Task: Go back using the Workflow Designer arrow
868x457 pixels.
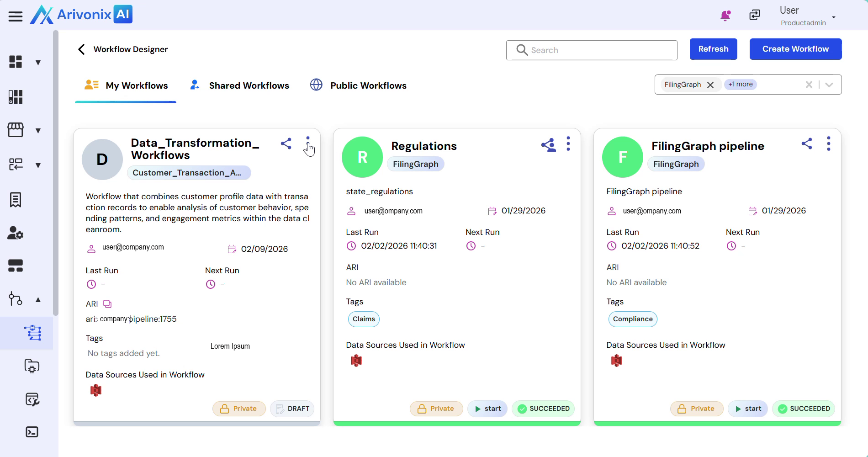Action: pyautogui.click(x=82, y=49)
